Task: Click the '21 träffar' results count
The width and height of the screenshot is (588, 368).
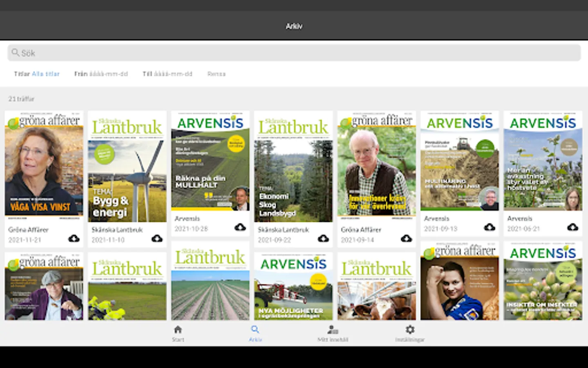Action: point(21,99)
